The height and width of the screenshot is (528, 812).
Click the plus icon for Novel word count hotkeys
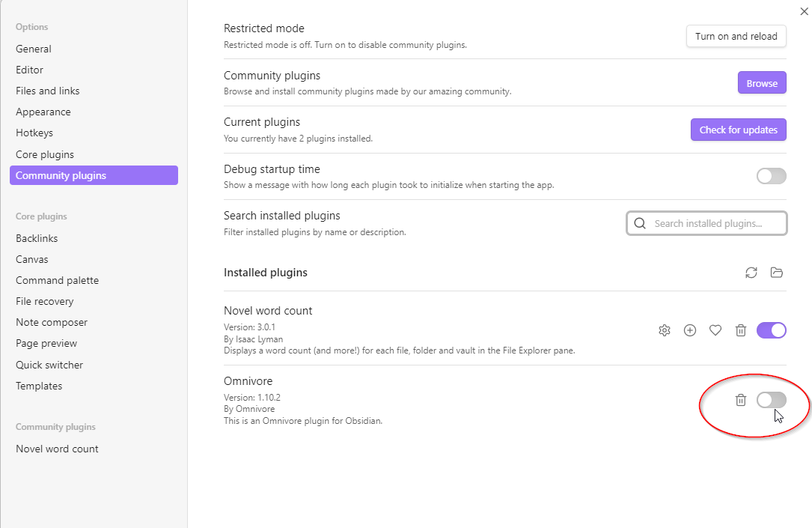pyautogui.click(x=690, y=330)
